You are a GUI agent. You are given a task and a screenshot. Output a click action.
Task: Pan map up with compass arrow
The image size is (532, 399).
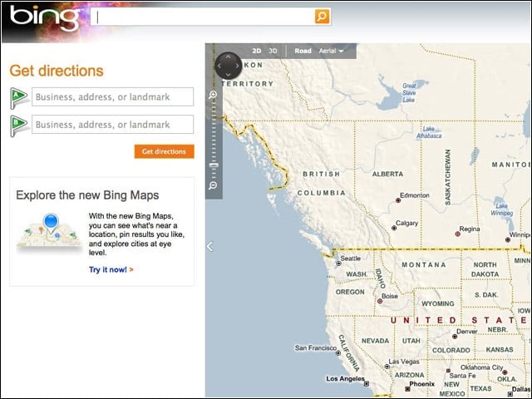point(228,57)
